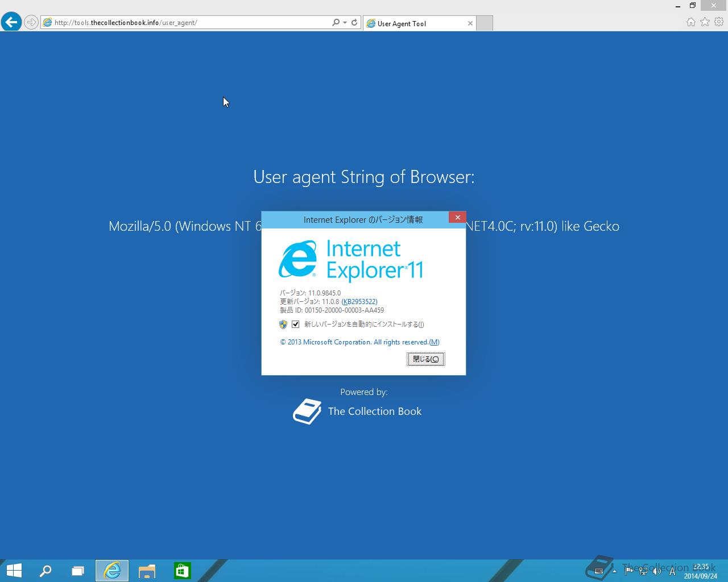728x582 pixels.
Task: Click The Collection Book logo link
Action: point(357,411)
